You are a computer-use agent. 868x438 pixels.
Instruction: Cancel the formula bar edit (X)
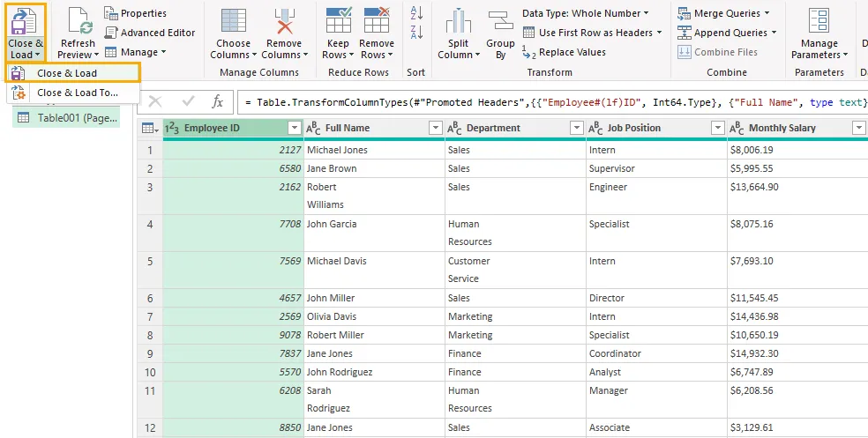155,101
